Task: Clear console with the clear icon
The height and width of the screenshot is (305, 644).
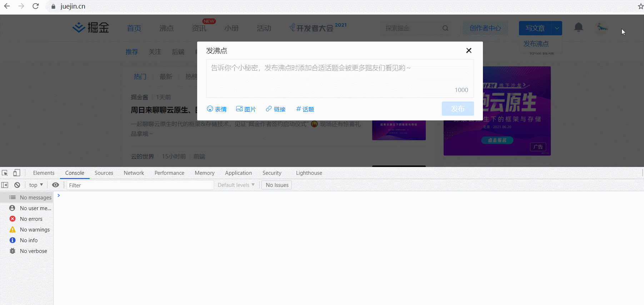Action: tap(17, 185)
